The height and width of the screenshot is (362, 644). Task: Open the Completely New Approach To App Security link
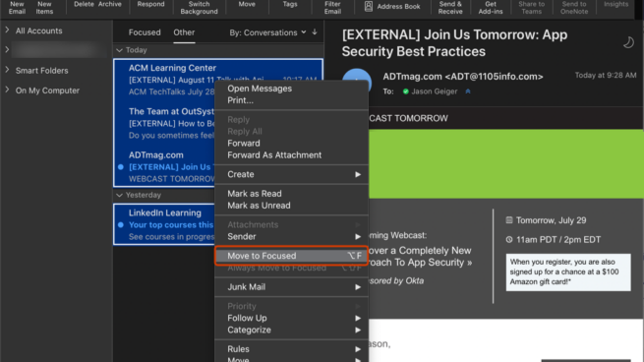tap(421, 257)
